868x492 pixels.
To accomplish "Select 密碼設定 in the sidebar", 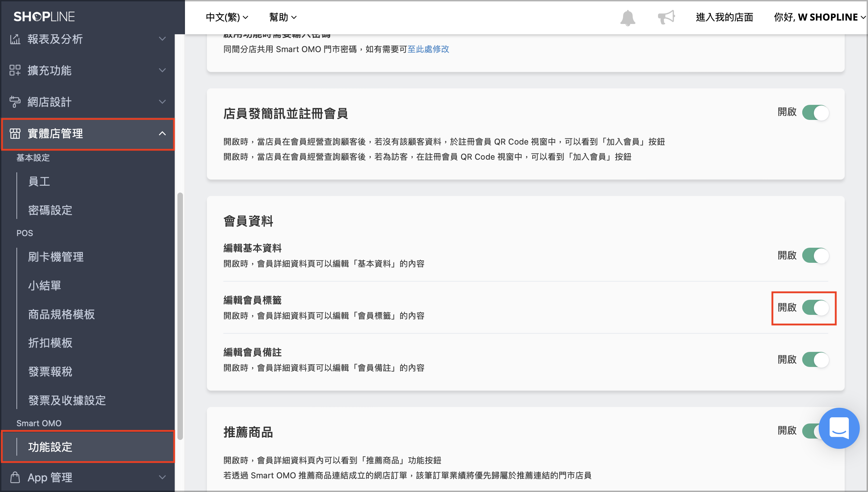I will click(x=50, y=210).
